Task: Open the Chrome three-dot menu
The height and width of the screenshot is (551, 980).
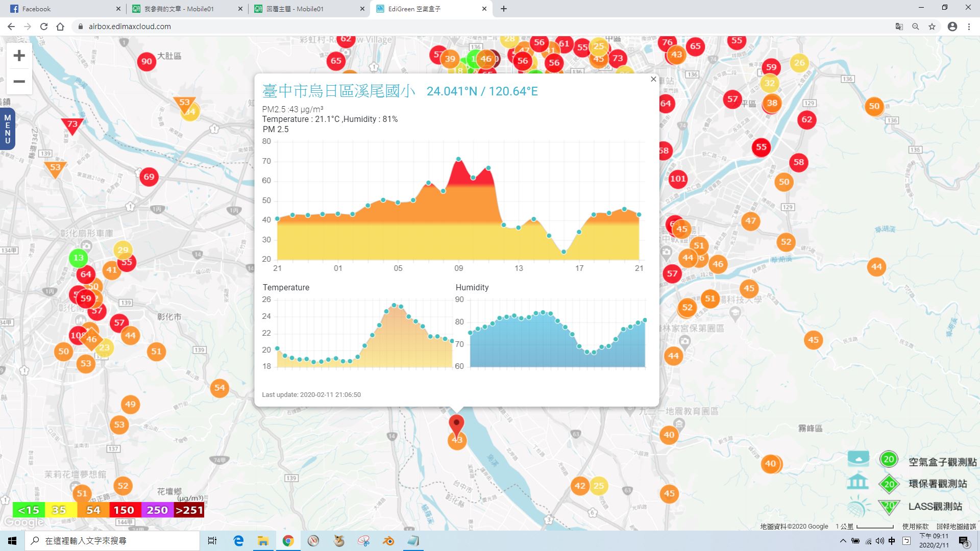Action: 969,27
